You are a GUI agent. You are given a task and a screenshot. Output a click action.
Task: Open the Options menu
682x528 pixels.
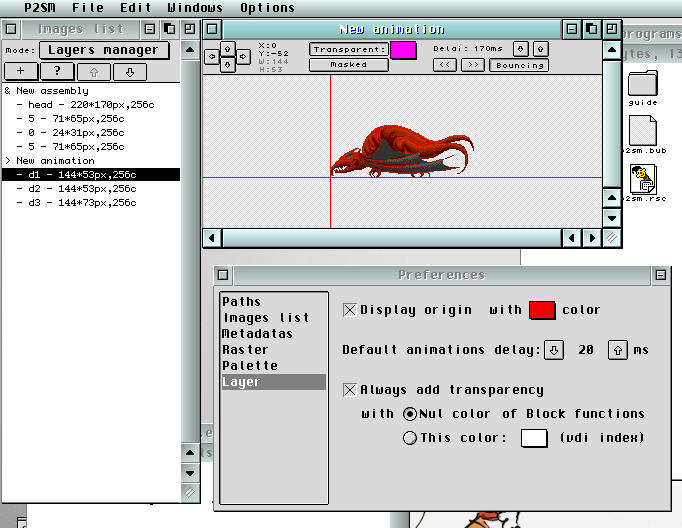[267, 8]
